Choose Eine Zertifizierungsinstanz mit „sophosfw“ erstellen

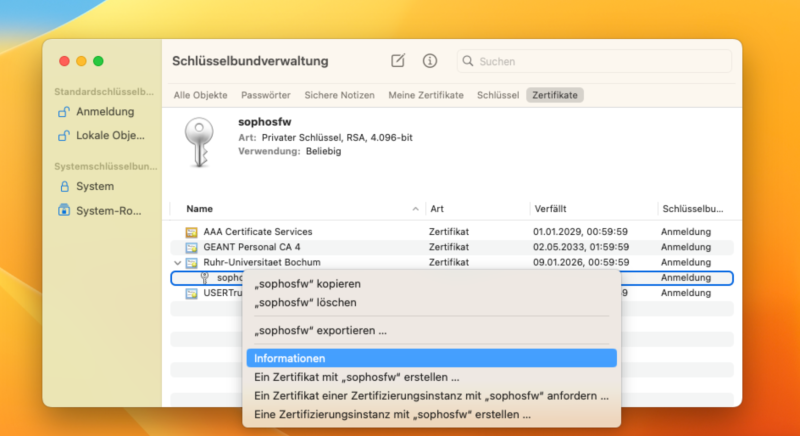tap(432, 414)
